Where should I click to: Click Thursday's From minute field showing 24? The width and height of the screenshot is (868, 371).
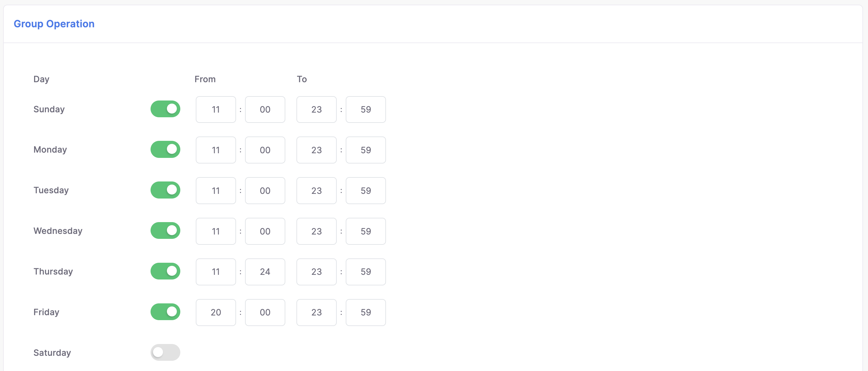(265, 272)
